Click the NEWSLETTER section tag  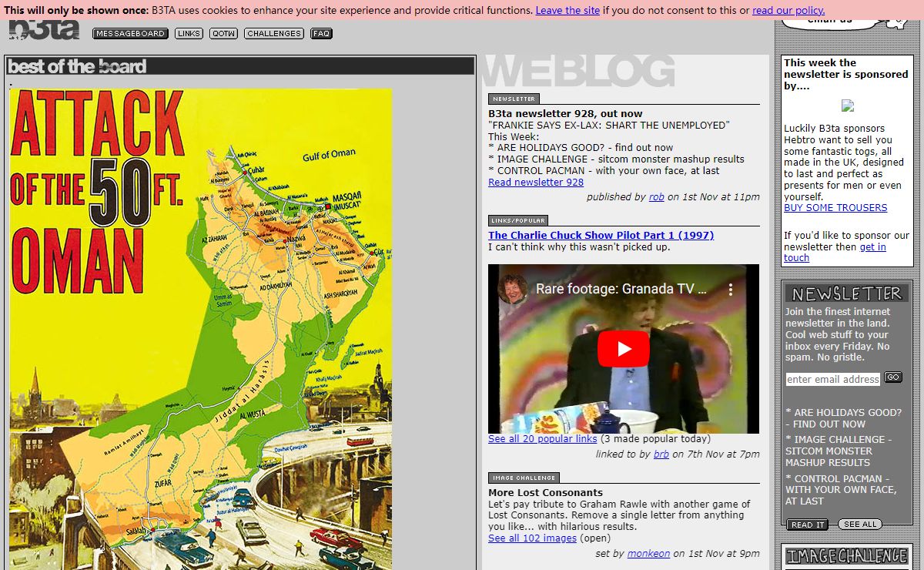(514, 99)
